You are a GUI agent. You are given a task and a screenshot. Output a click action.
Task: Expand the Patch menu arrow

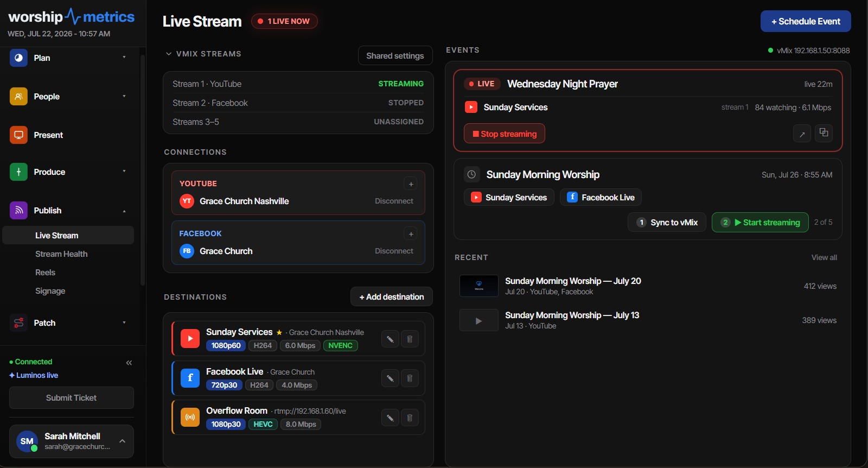[124, 322]
